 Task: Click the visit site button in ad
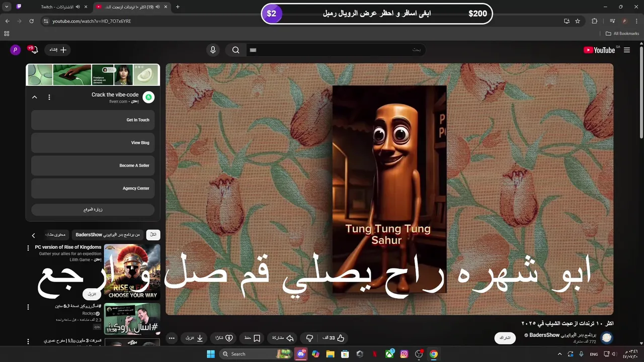click(x=93, y=210)
